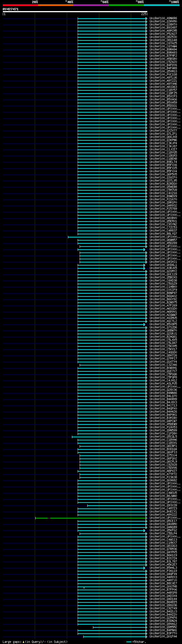Viewport: 182px width, 644px height.
Task: Select hit label UniRef100_B9IH97
Action: (163, 28)
